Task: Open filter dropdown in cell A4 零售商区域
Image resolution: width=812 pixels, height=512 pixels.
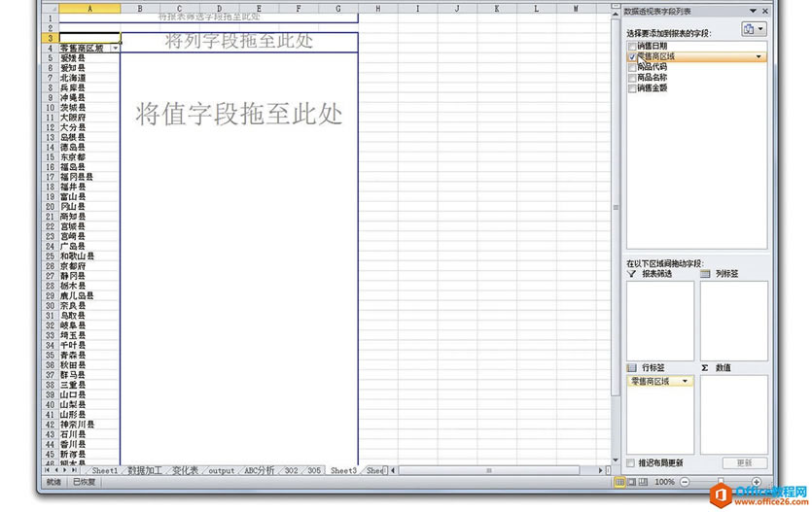Action: 115,49
